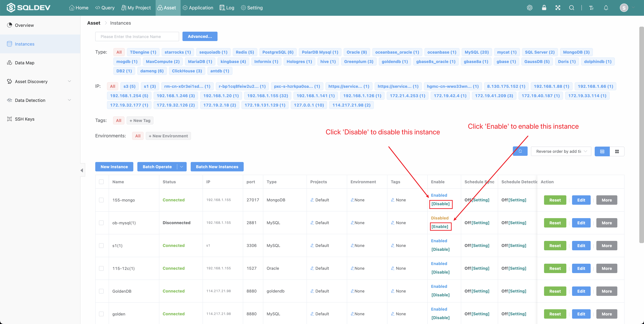Go to Home in top navigation
The width and height of the screenshot is (644, 324).
78,8
